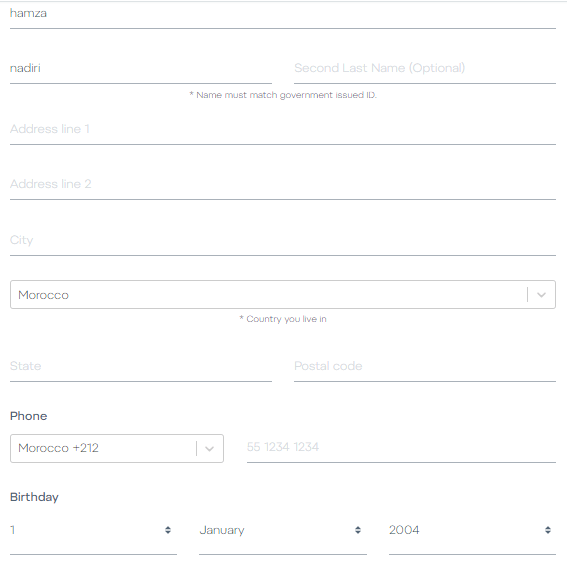Click the up-down arrows of the day selector
Viewport: 567px width, 581px height.
coord(168,530)
